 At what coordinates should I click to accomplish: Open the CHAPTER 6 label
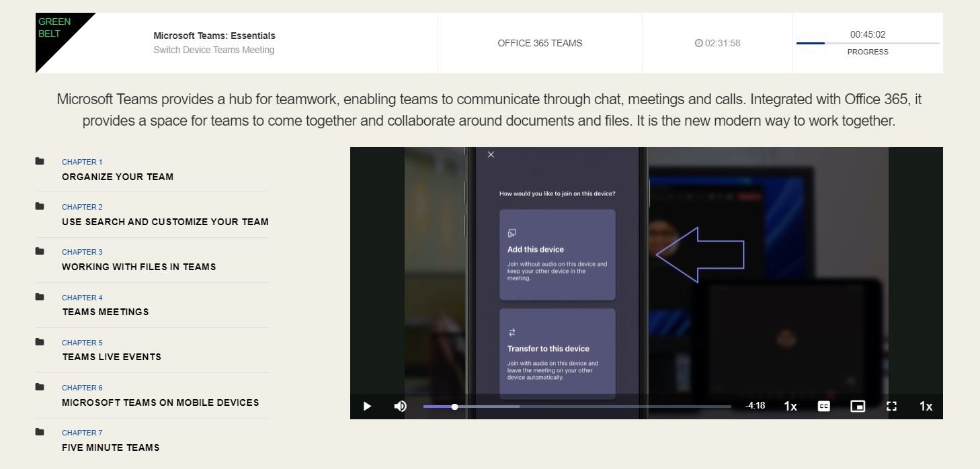pyautogui.click(x=82, y=388)
